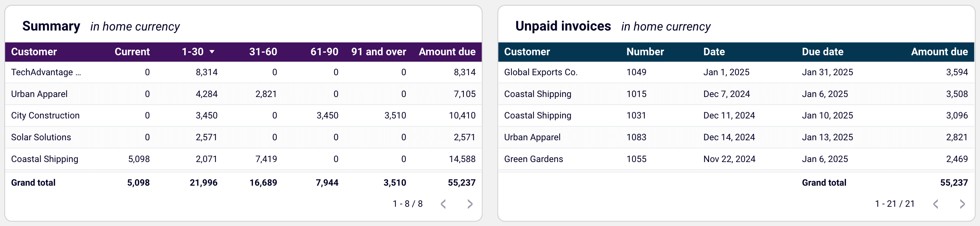Click Summary grand total 31-60 value 16,689

(263, 183)
